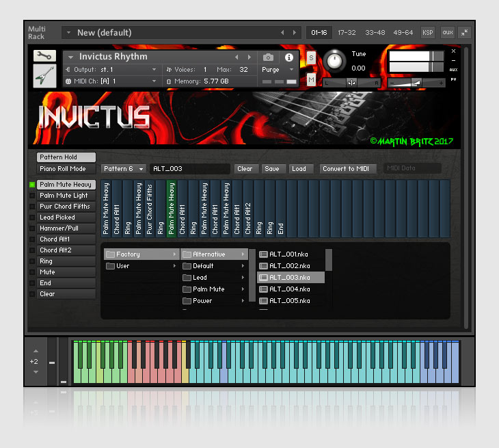Click the ALT_005.nka file icon
The height and width of the screenshot is (448, 499).
click(263, 300)
